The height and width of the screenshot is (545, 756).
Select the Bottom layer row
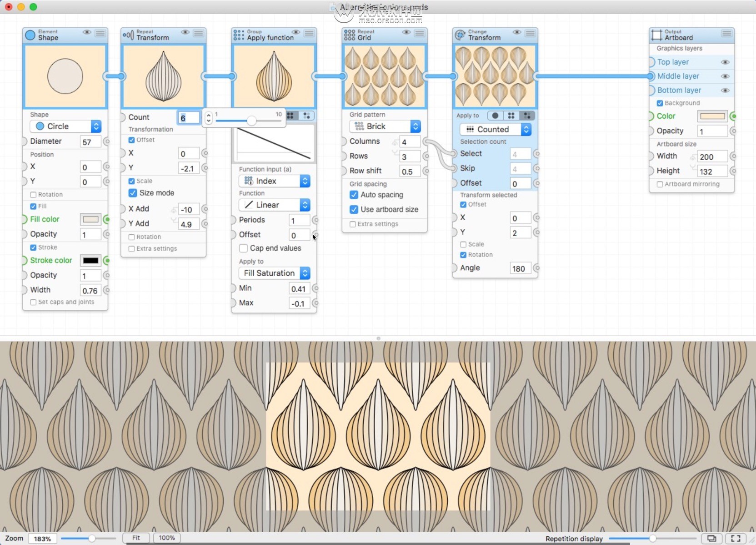click(x=691, y=90)
